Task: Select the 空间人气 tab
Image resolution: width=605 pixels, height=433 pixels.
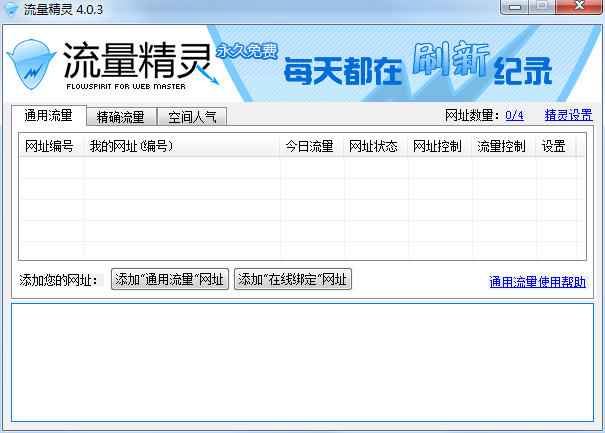Action: (x=192, y=117)
